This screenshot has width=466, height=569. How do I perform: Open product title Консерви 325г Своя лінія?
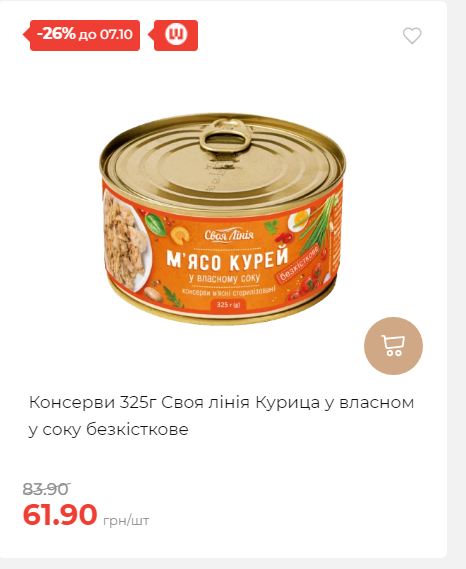point(221,416)
